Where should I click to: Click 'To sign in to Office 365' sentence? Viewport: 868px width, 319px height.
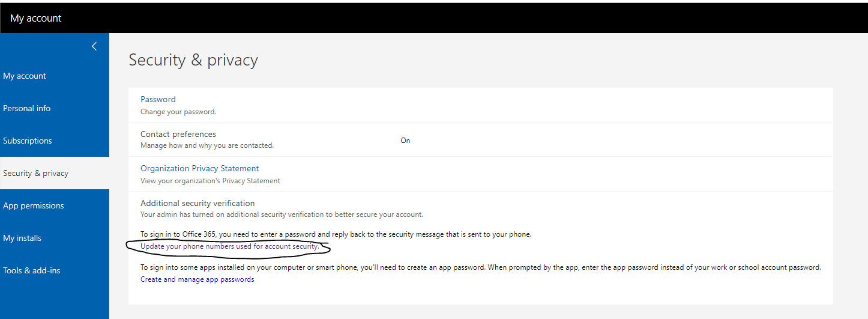pos(336,234)
